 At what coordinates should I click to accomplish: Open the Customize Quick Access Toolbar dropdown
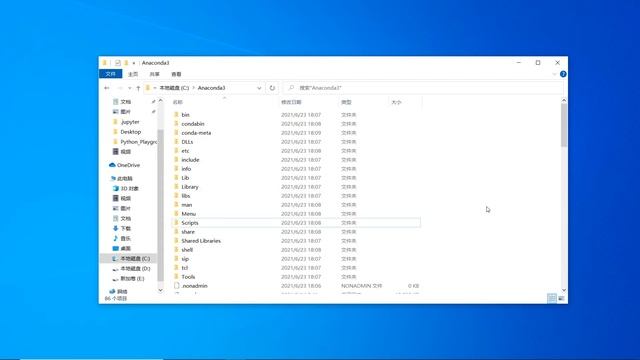pyautogui.click(x=133, y=63)
